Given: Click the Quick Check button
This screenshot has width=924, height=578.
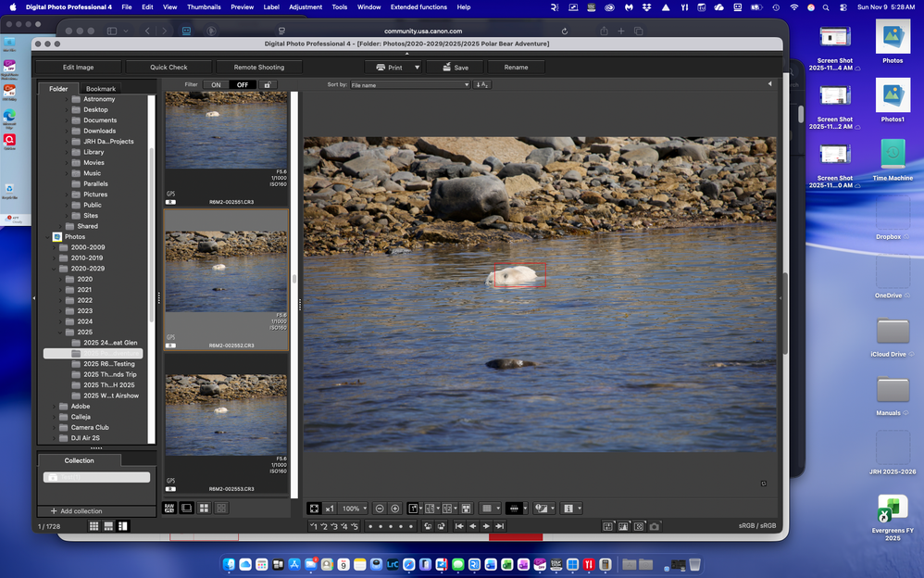Looking at the screenshot, I should tap(169, 67).
